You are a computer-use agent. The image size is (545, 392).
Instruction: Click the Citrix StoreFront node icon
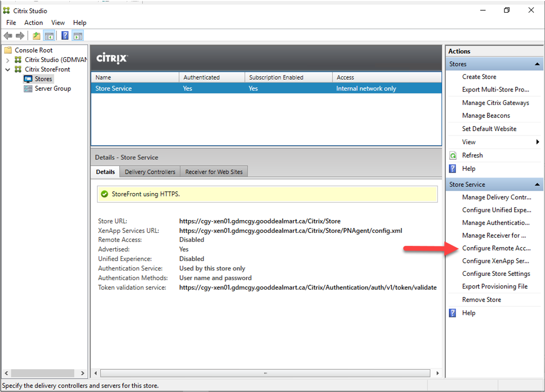point(18,69)
